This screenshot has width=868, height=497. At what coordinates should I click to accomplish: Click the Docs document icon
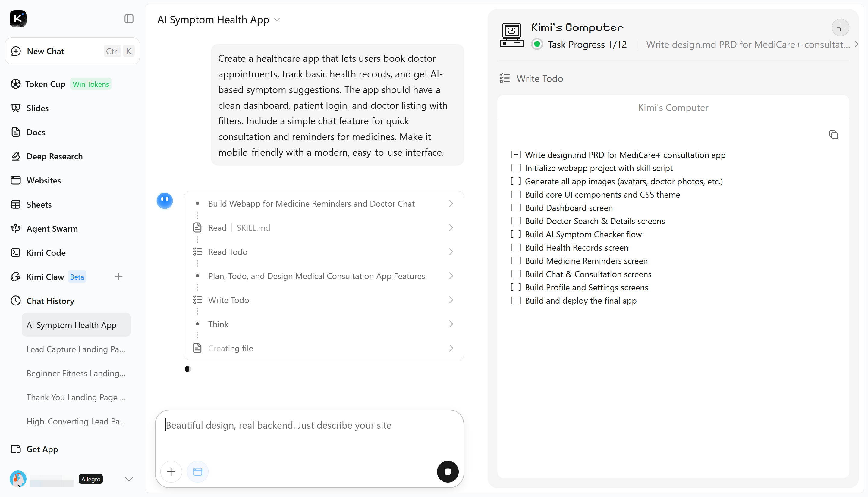pos(16,132)
